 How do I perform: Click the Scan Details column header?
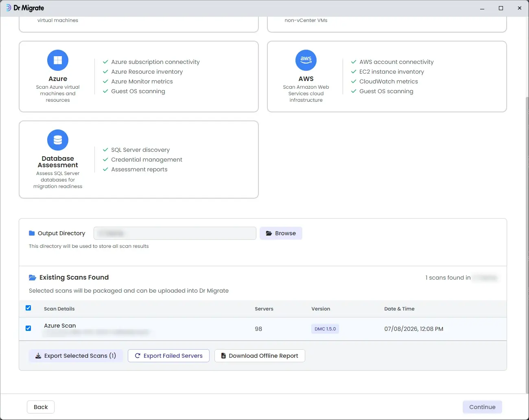(59, 309)
